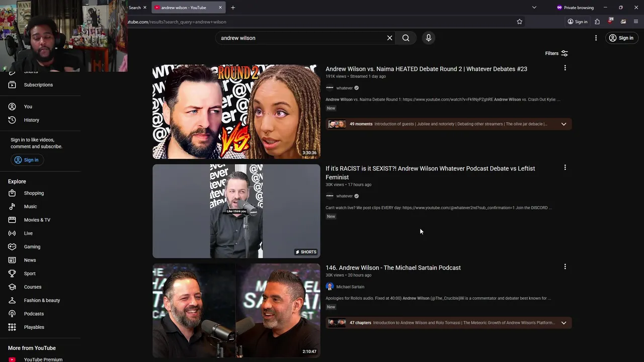Open the browser extensions puzzle icon
Image resolution: width=644 pixels, height=362 pixels.
(x=597, y=22)
